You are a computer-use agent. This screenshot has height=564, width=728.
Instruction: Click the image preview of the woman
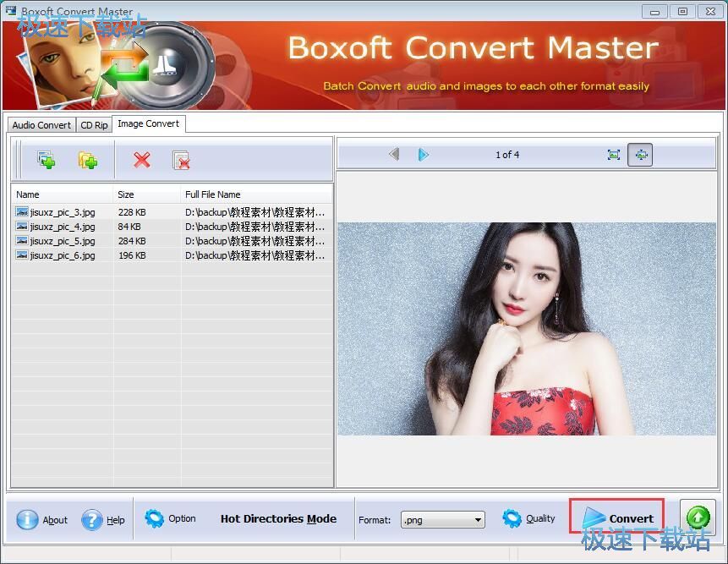[527, 329]
